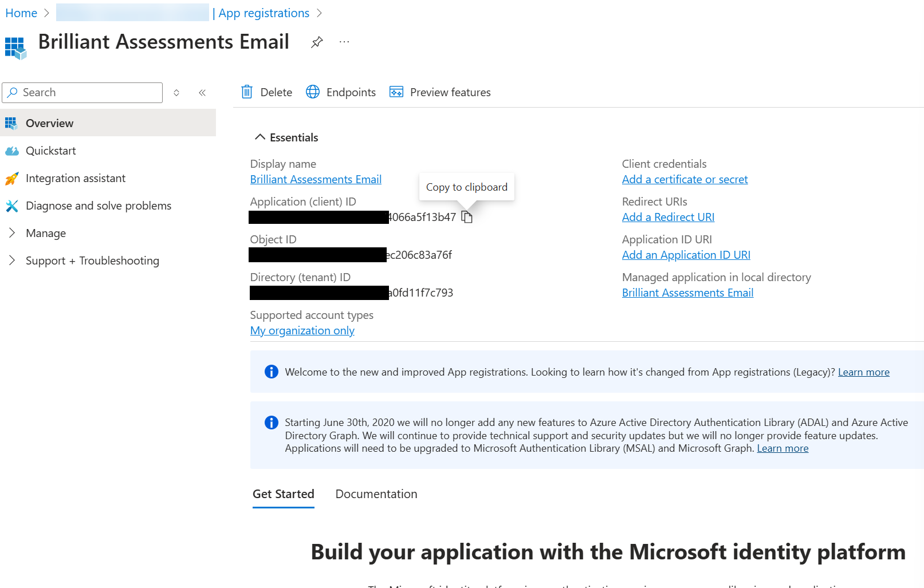Screen dimensions: 924x588
Task: Click the pin icon beside the page title
Action: tap(317, 42)
